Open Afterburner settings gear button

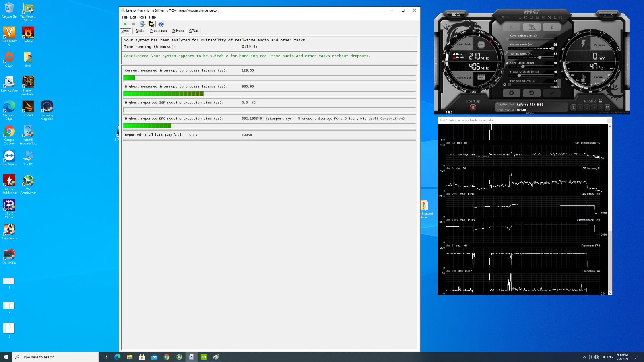tap(512, 93)
